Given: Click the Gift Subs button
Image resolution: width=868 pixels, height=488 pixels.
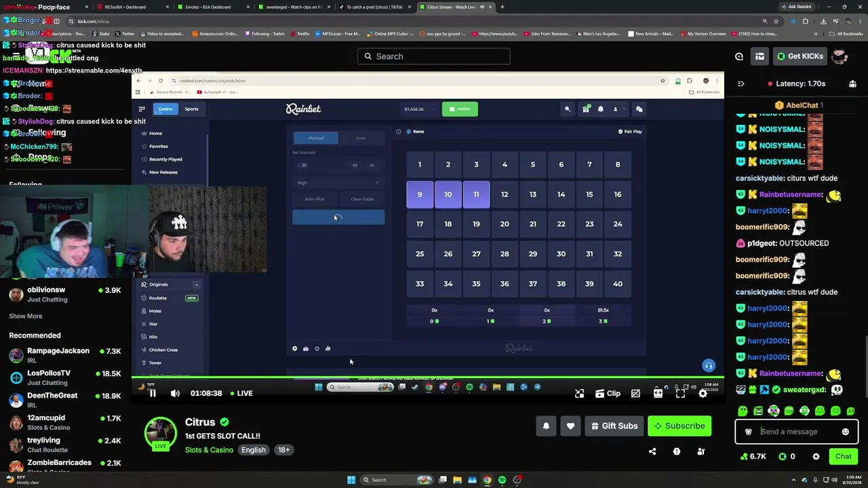Looking at the screenshot, I should tap(614, 426).
